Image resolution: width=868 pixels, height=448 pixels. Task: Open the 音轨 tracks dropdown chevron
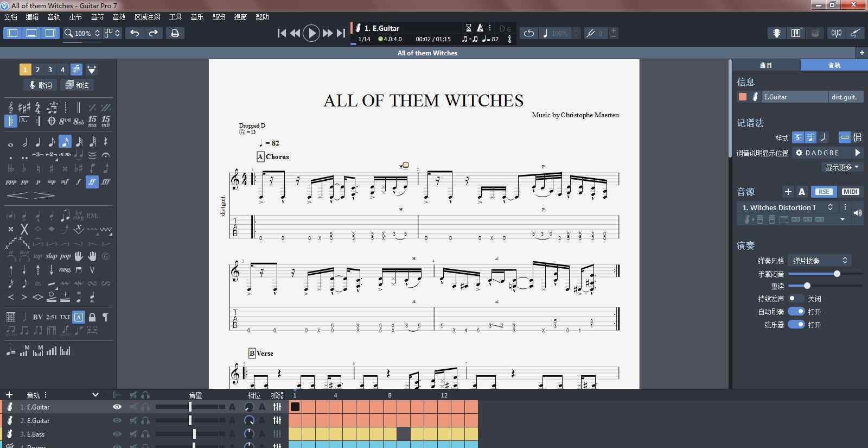tap(95, 395)
